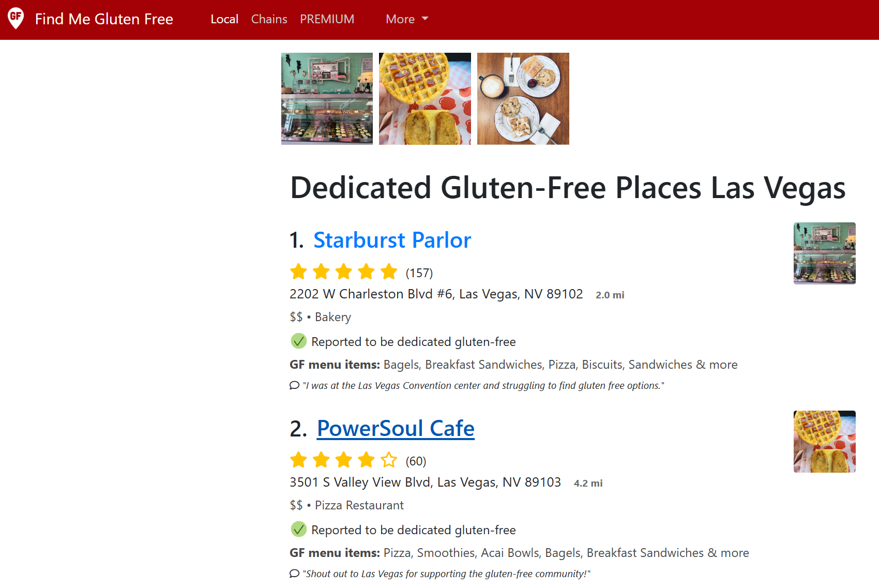Click the GF map pin logo icon
879x588 pixels.
(x=16, y=19)
